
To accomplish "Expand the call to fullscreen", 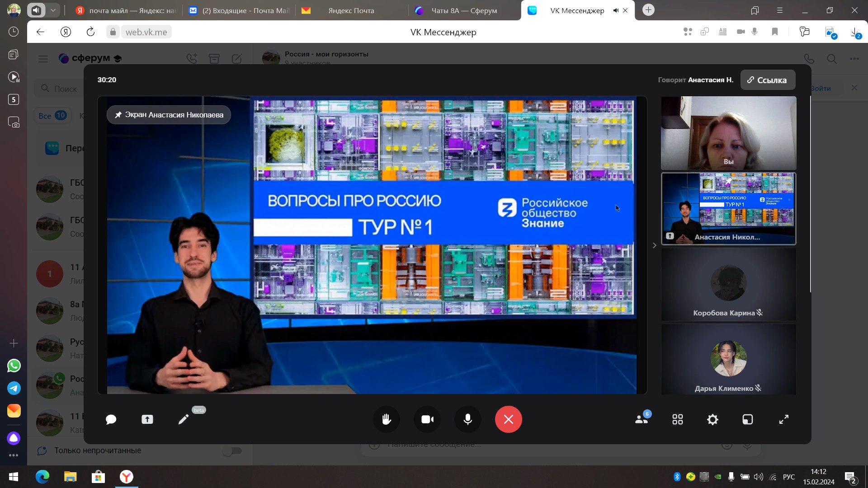I will tap(784, 420).
